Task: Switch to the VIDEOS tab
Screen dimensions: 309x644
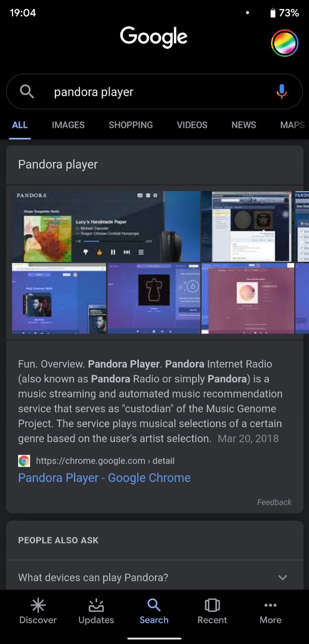Action: click(x=192, y=125)
